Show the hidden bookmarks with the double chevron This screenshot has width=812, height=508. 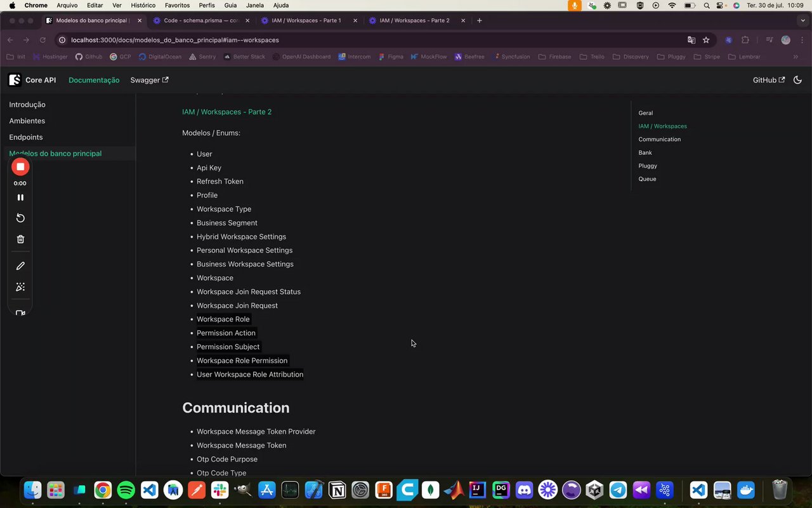796,57
